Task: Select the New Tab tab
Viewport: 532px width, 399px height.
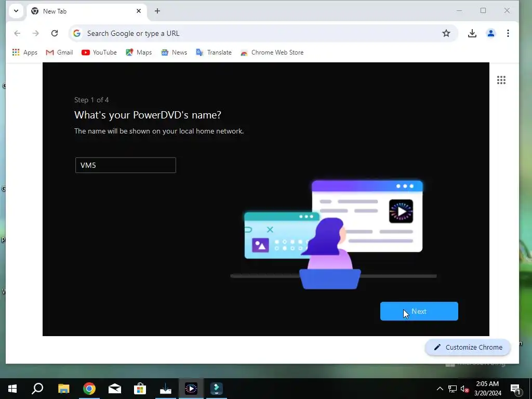Action: pyautogui.click(x=87, y=11)
